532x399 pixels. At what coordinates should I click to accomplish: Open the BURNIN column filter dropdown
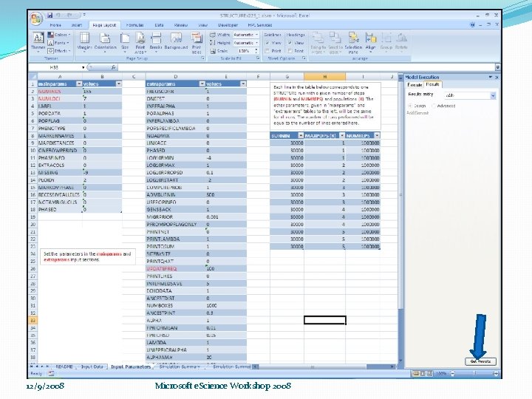pos(300,135)
